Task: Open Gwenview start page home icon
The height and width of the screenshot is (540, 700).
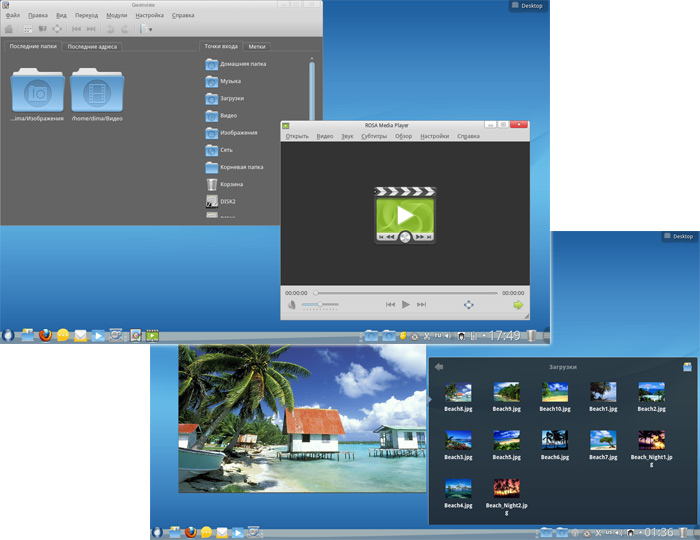Action: pyautogui.click(x=8, y=29)
